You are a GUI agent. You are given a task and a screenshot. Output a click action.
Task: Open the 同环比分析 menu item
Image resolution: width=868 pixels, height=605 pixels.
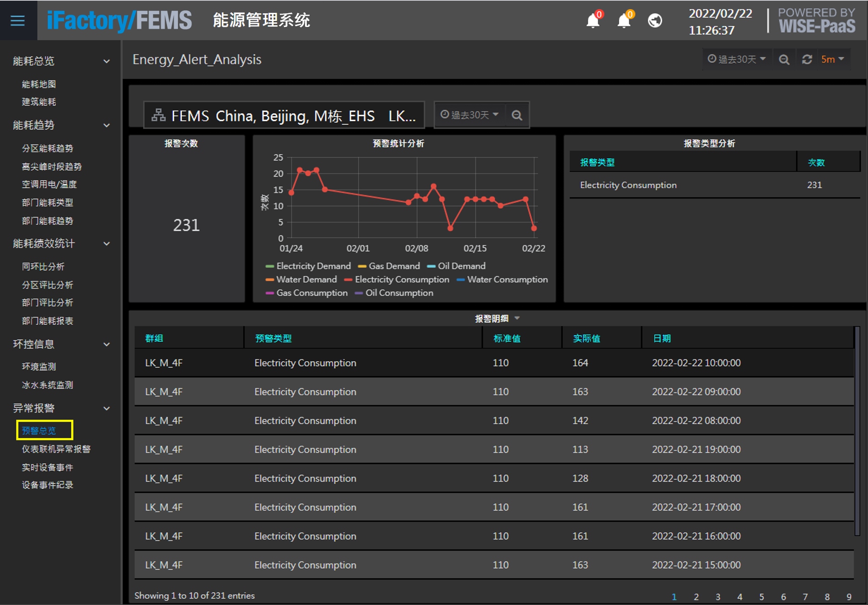pos(43,267)
